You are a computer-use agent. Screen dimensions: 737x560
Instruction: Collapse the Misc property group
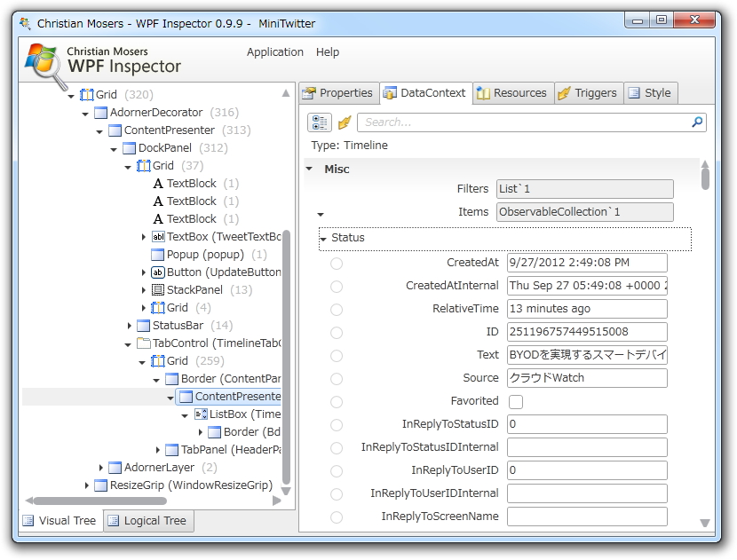click(309, 169)
